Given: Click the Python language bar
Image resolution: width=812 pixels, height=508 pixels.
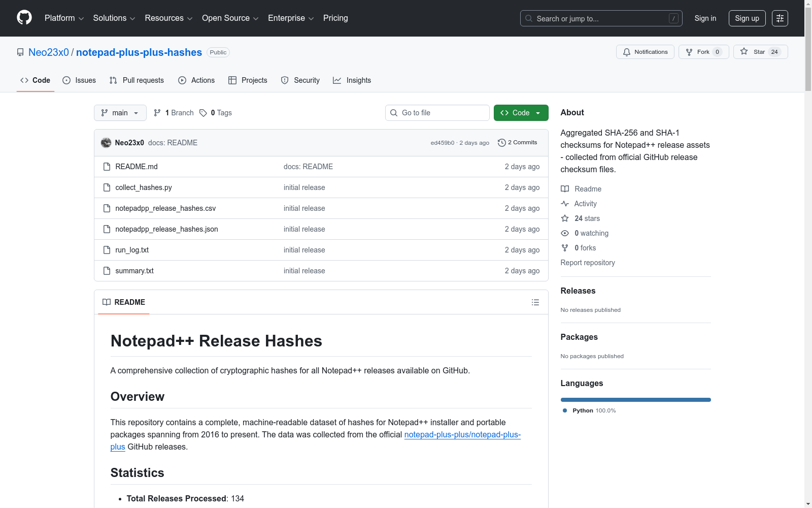Looking at the screenshot, I should [636, 400].
